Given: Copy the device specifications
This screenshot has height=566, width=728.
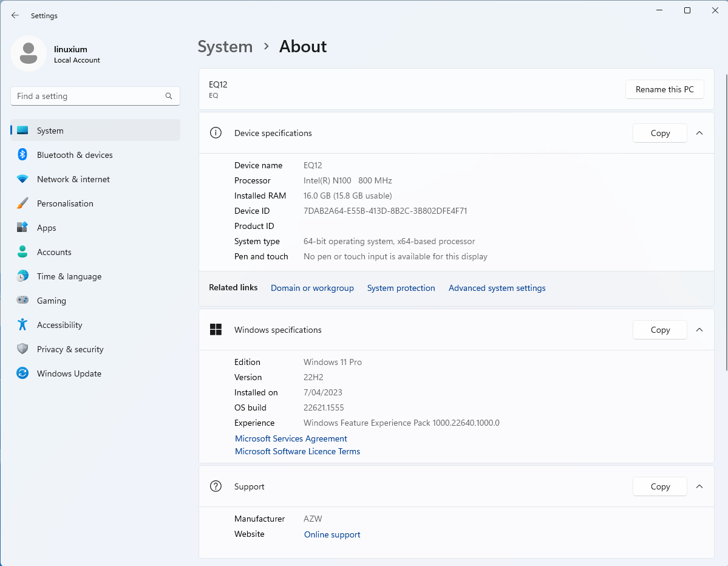Looking at the screenshot, I should coord(660,133).
